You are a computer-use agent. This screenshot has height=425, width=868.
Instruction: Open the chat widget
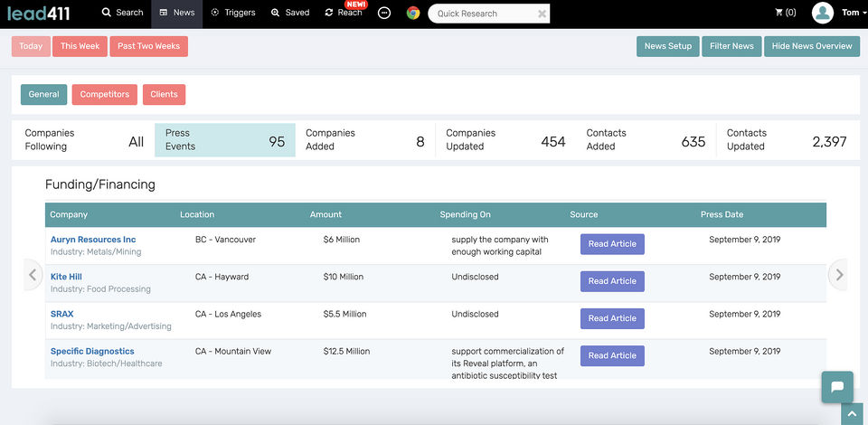point(837,387)
